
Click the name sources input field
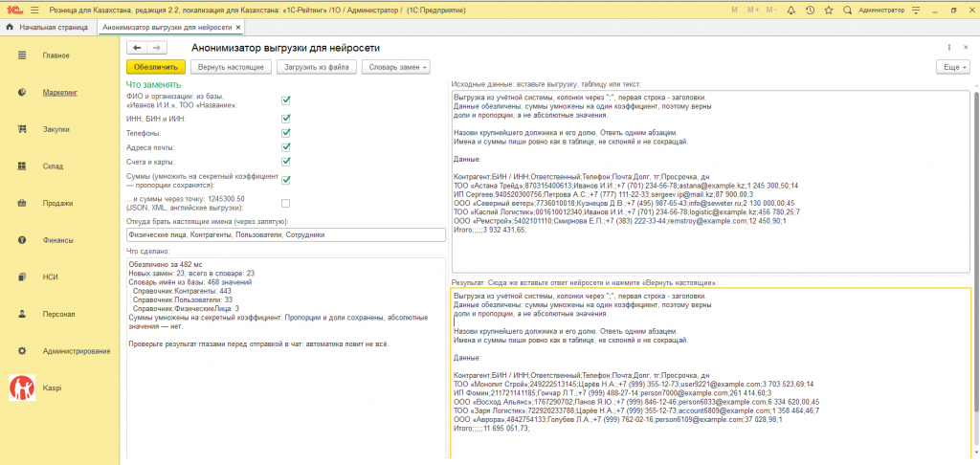point(285,234)
